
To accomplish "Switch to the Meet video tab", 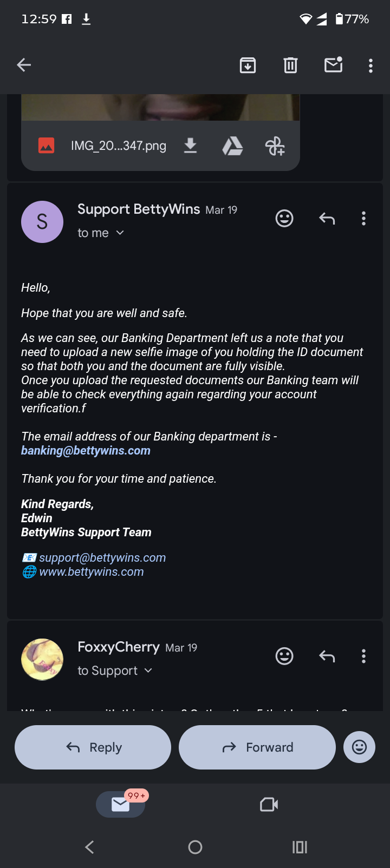I will (269, 805).
